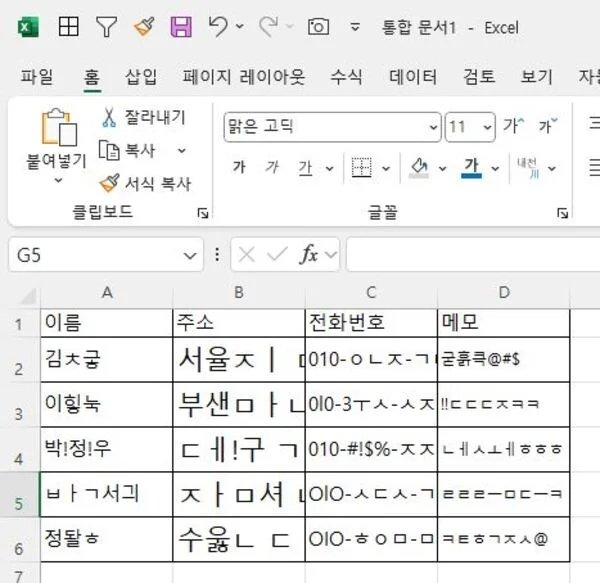Open the 파일 tab

pyautogui.click(x=37, y=77)
